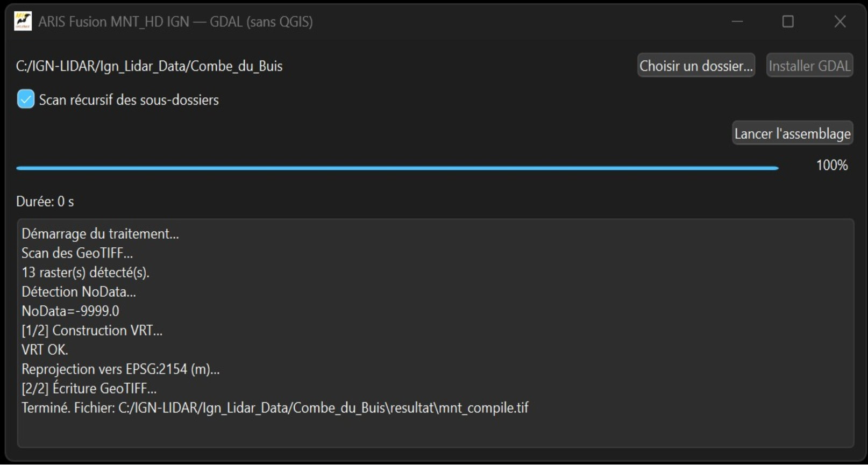Close the ARIS Fusion window

[839, 22]
